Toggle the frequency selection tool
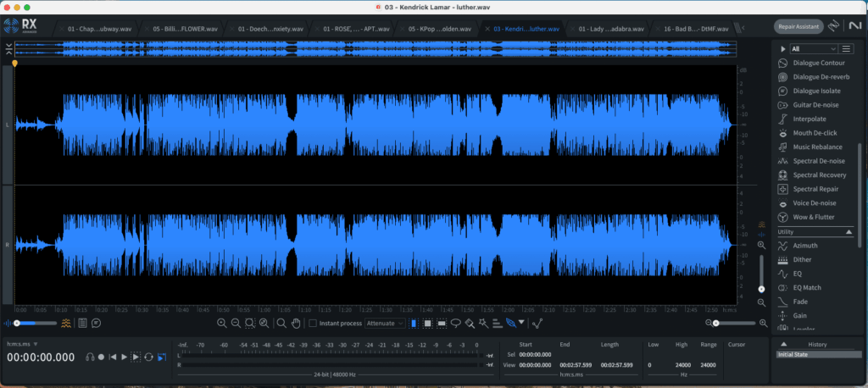Screen dimensions: 868x388 (x=442, y=324)
